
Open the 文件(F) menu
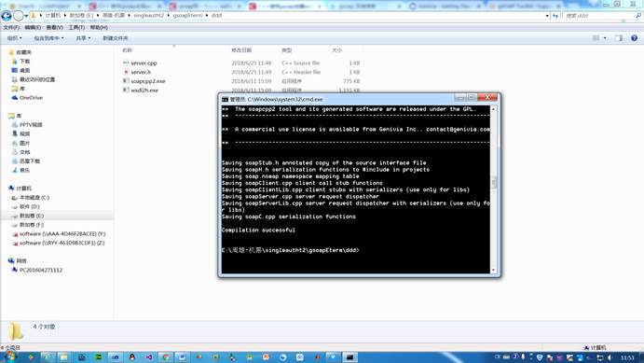point(11,28)
